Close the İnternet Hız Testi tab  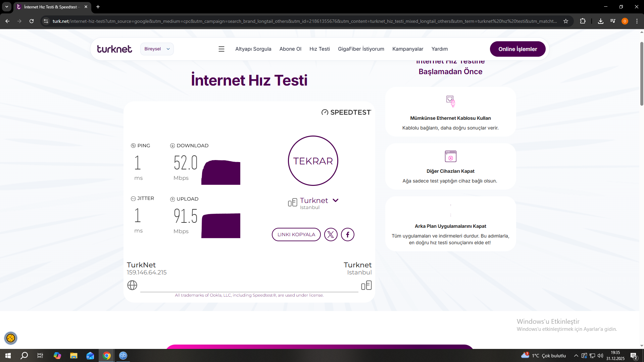86,7
